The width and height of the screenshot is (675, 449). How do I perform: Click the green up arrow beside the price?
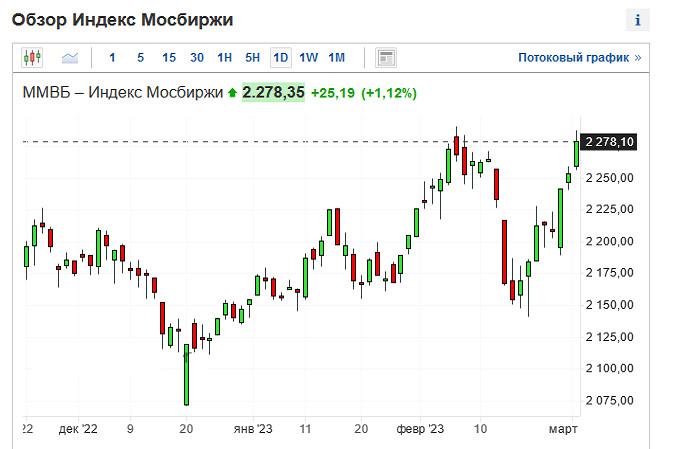click(232, 93)
